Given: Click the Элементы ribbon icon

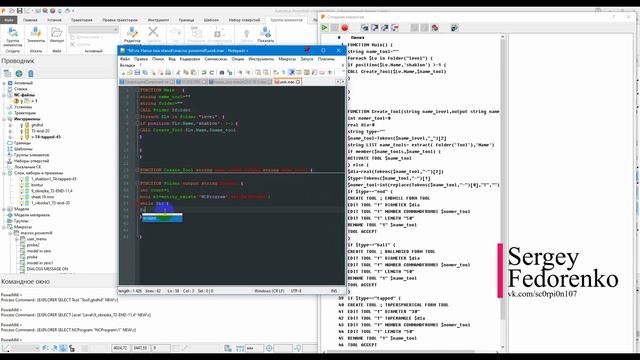Looking at the screenshot, I should (x=36, y=35).
